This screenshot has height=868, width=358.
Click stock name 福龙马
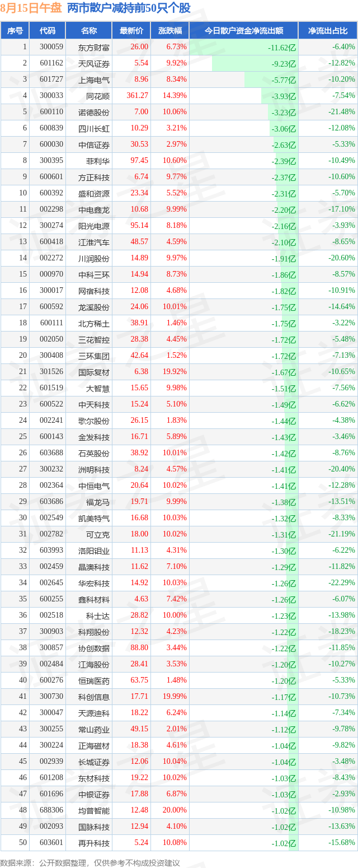98,502
